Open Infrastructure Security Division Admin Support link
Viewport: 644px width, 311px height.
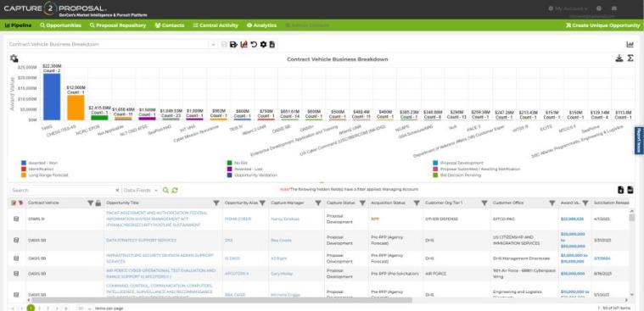(x=160, y=258)
